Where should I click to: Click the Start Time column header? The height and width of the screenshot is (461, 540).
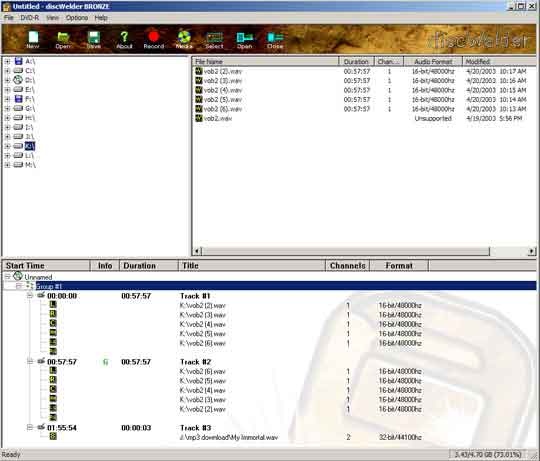coord(46,266)
